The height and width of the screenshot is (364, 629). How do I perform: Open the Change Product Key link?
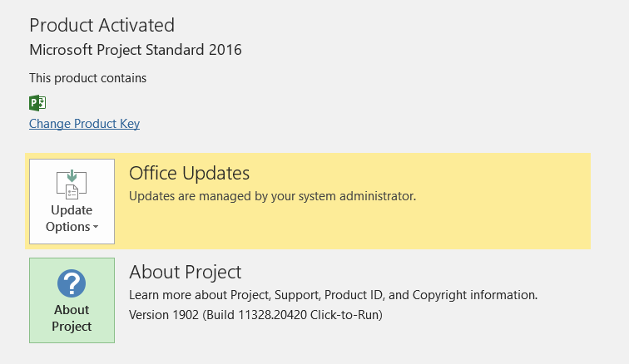point(84,124)
